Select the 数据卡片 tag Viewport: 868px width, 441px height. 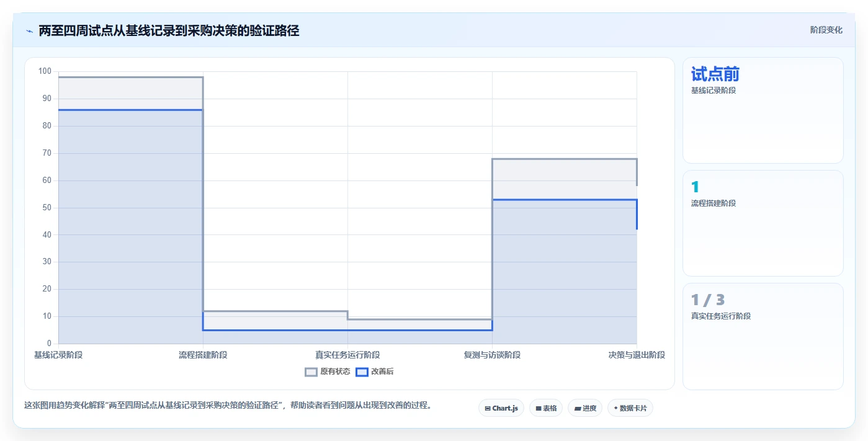pos(630,408)
